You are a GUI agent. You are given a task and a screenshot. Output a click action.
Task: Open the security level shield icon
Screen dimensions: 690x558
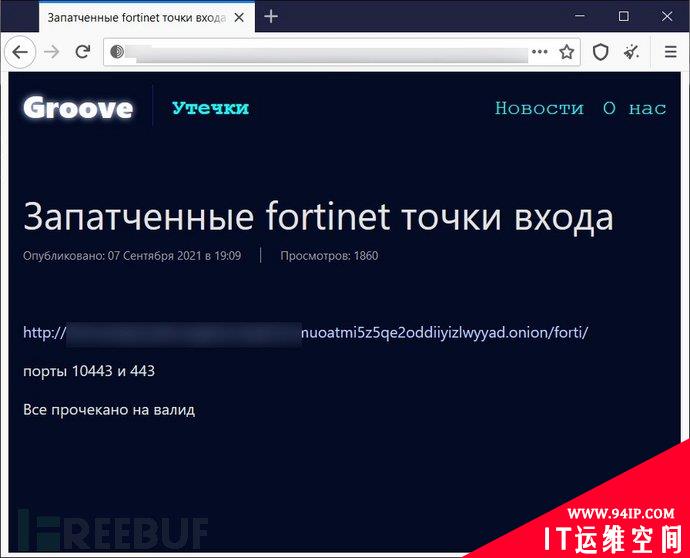coord(601,52)
